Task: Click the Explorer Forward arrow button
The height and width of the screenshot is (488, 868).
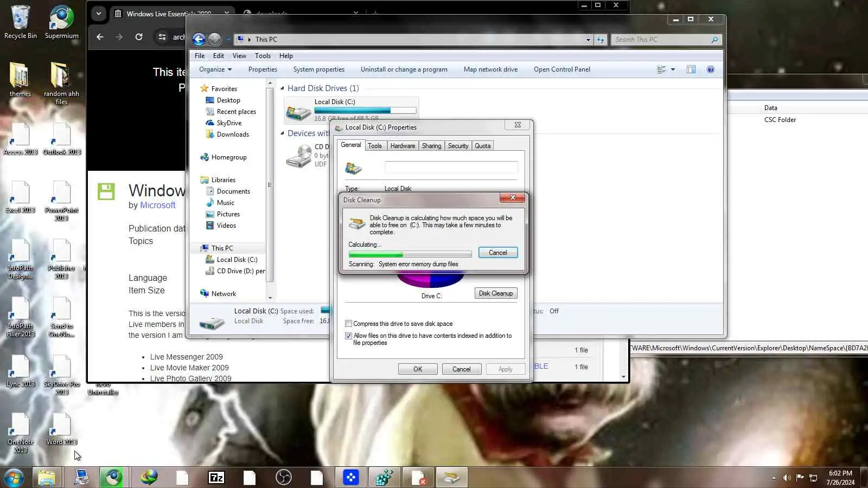Action: [215, 39]
